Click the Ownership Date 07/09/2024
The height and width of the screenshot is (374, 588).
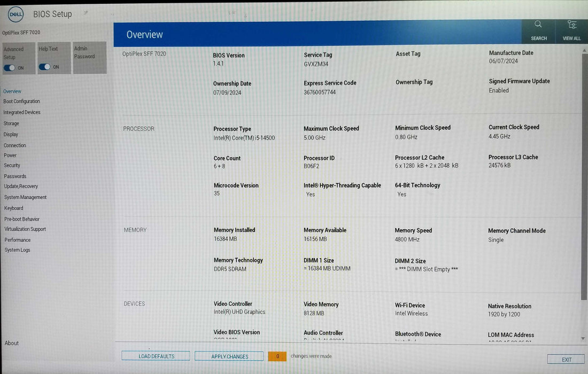(x=227, y=93)
